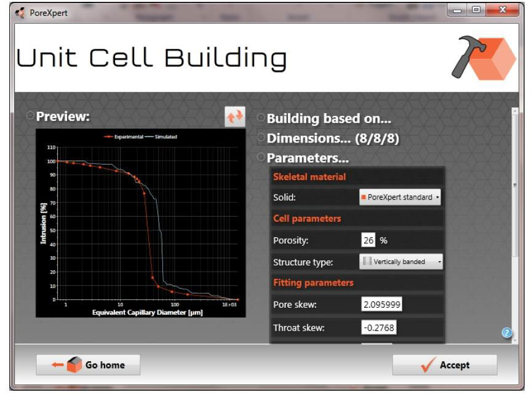532x395 pixels.
Task: Click the Throat skew: label
Action: (298, 328)
